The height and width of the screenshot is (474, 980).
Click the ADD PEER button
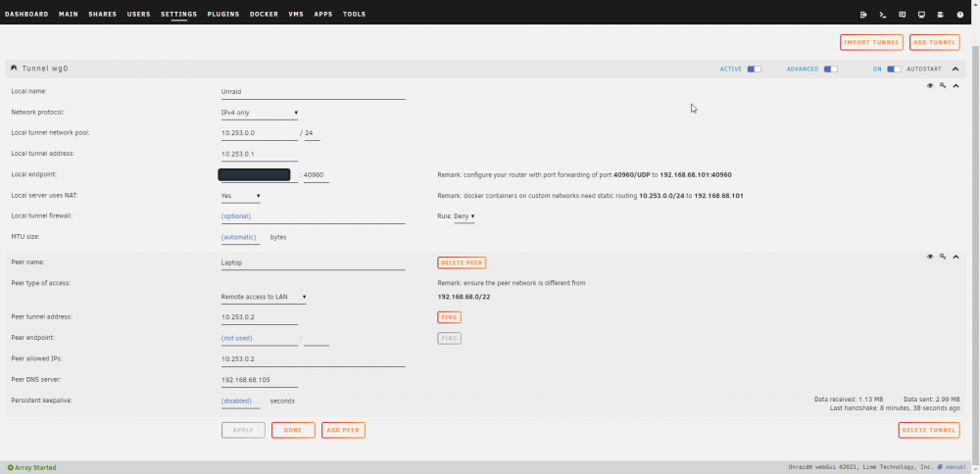(343, 430)
